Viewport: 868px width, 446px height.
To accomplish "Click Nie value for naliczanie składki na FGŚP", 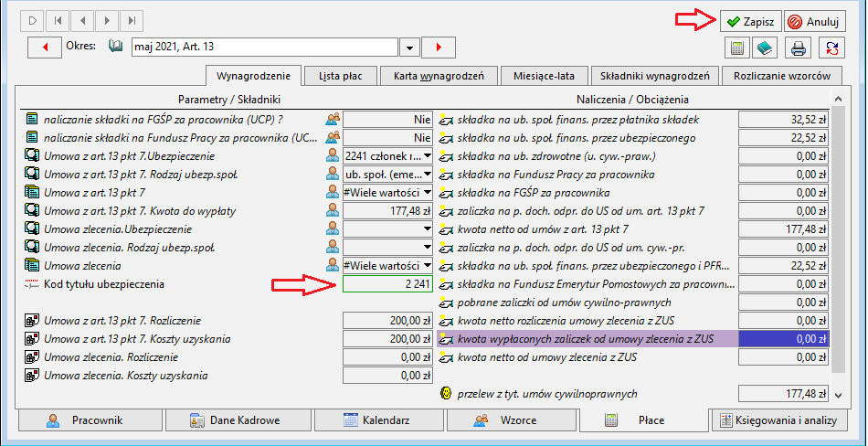I will pyautogui.click(x=387, y=120).
